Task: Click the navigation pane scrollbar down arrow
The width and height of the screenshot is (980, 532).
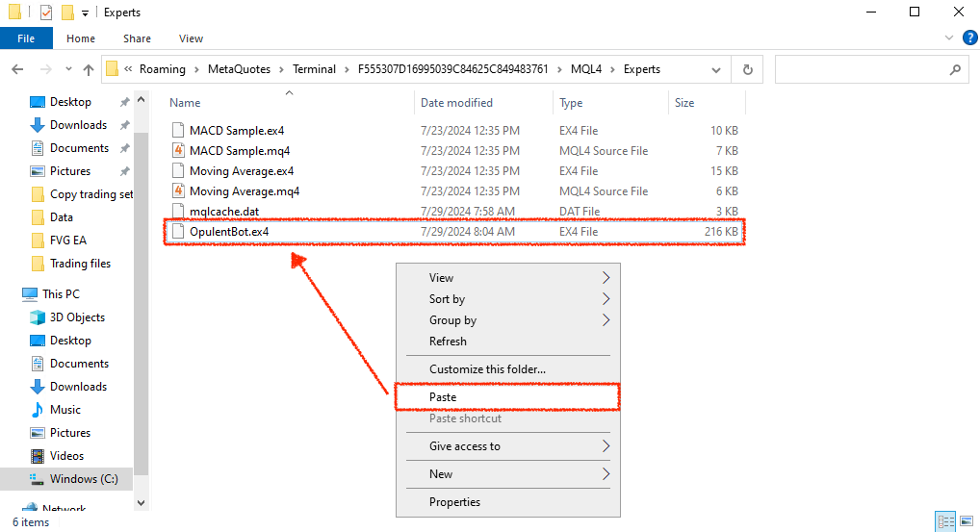Action: tap(142, 502)
